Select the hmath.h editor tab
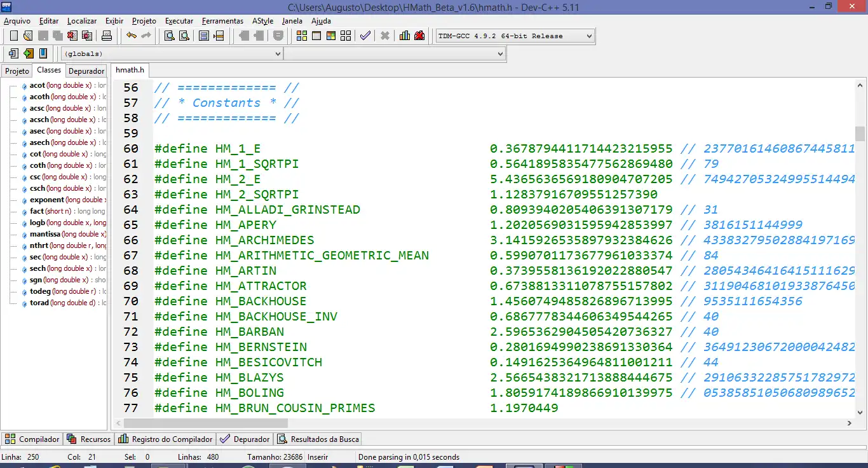868x468 pixels. pyautogui.click(x=130, y=70)
